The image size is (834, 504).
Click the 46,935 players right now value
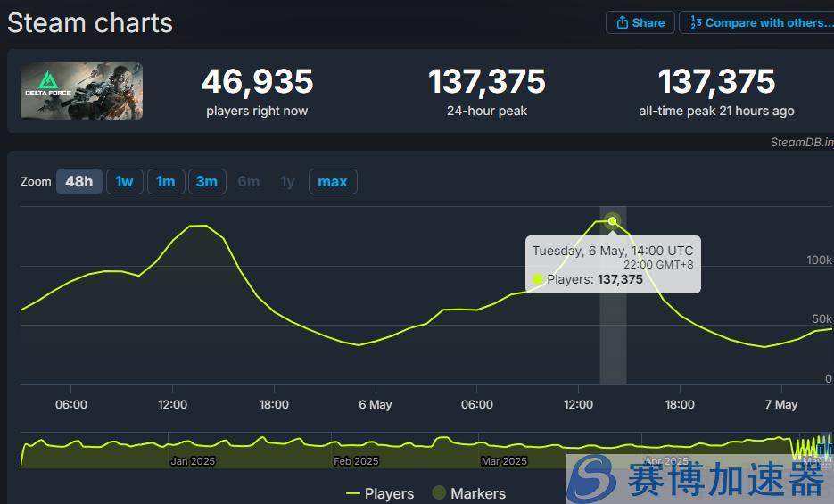pos(258,81)
